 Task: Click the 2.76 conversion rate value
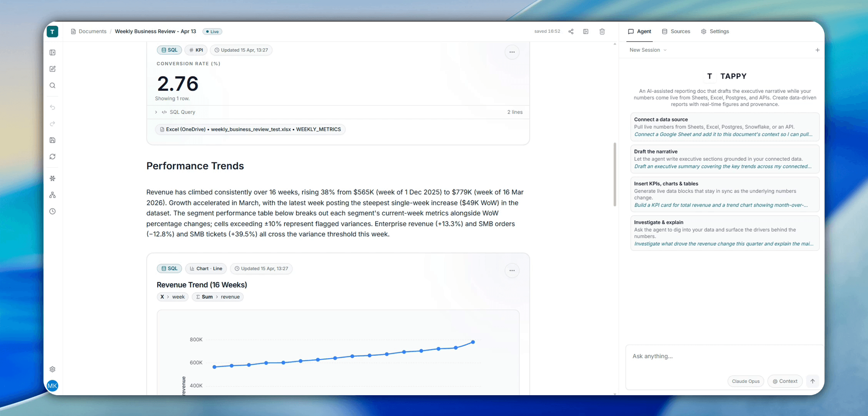[x=178, y=84]
